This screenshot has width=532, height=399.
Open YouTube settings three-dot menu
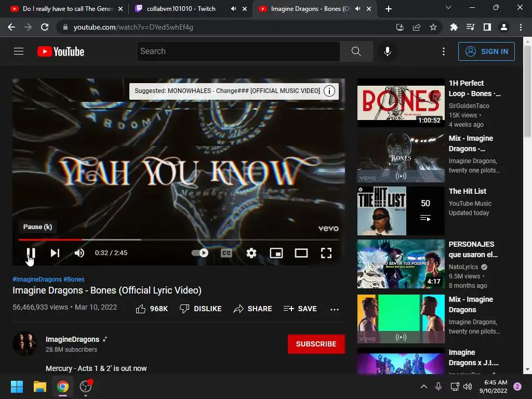pyautogui.click(x=444, y=51)
